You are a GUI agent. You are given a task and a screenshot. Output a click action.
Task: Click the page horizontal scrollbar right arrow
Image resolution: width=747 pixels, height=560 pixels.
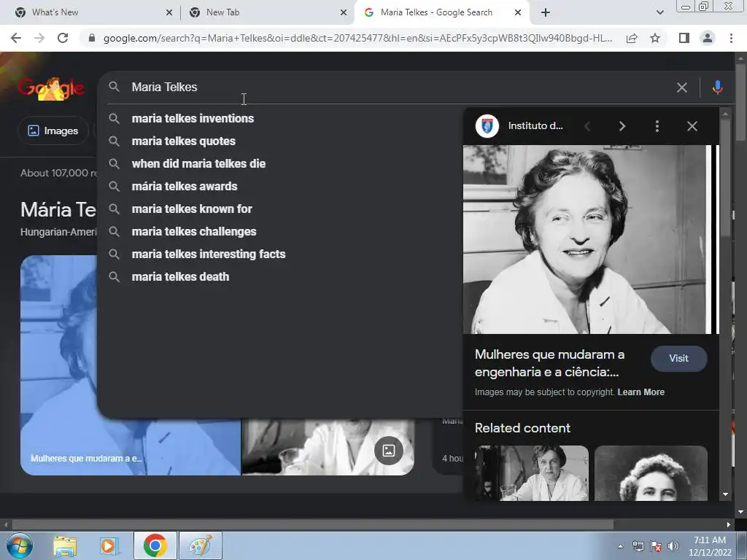pyautogui.click(x=729, y=525)
